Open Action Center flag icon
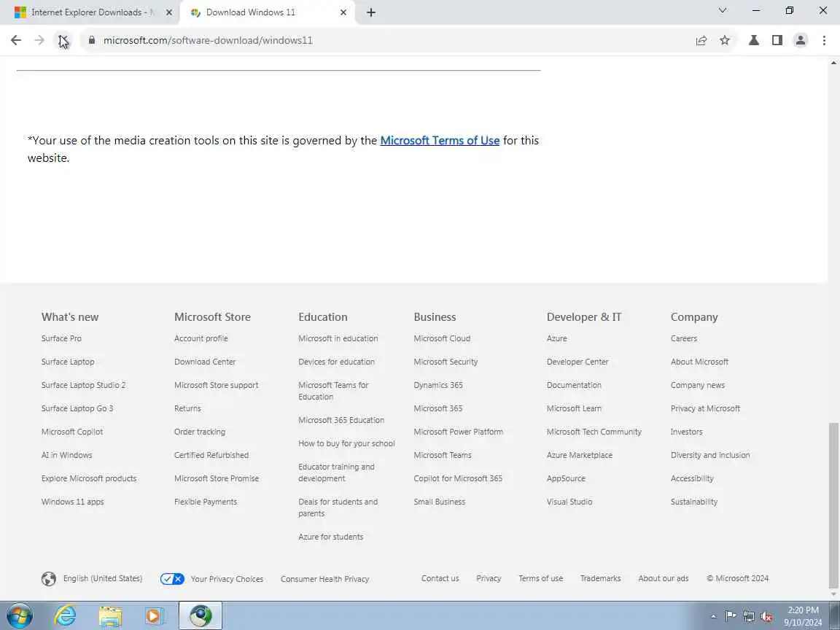 [x=730, y=616]
